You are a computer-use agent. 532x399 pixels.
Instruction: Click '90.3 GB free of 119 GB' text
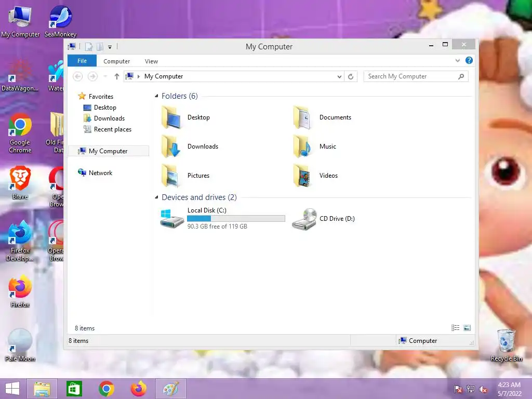[x=217, y=227]
